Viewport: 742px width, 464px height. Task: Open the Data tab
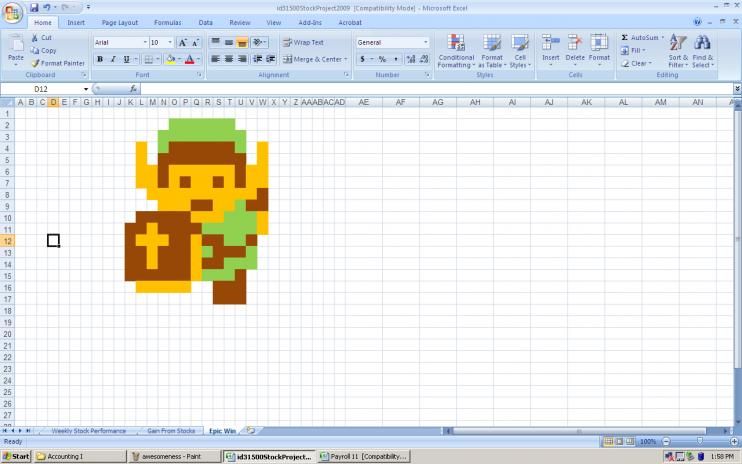[205, 22]
